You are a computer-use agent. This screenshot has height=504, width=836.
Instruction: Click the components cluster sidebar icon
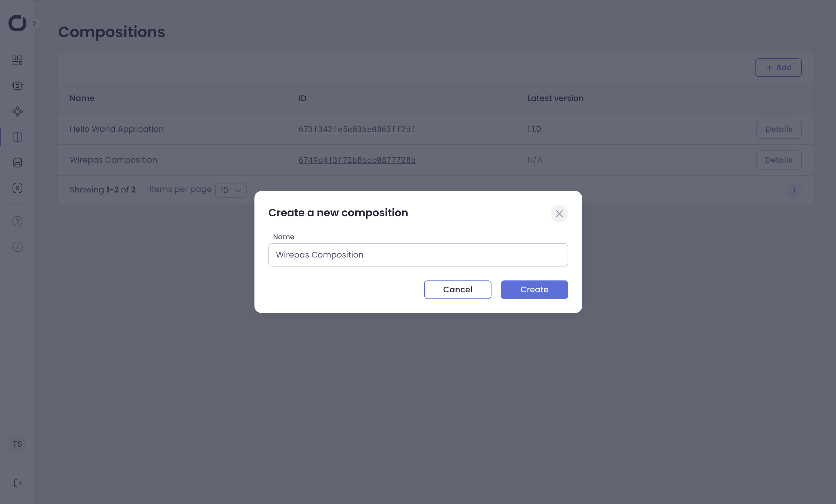coord(17,111)
